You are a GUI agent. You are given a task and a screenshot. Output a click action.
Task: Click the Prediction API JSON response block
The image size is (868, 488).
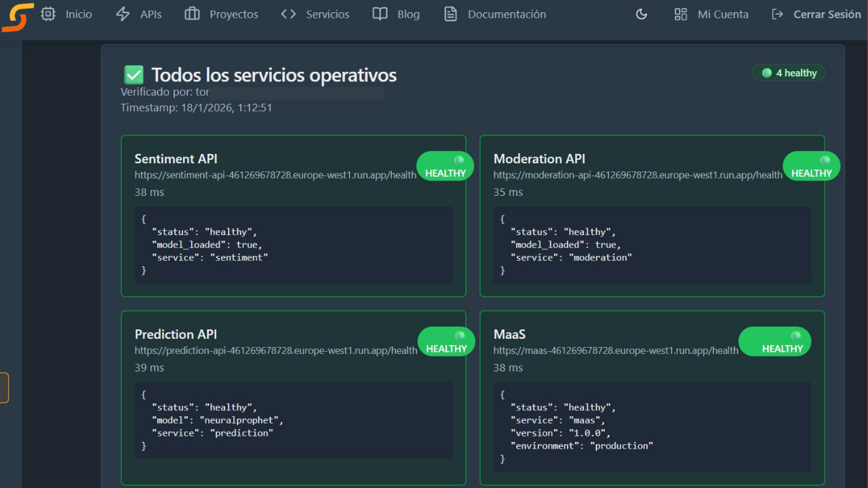pyautogui.click(x=294, y=420)
